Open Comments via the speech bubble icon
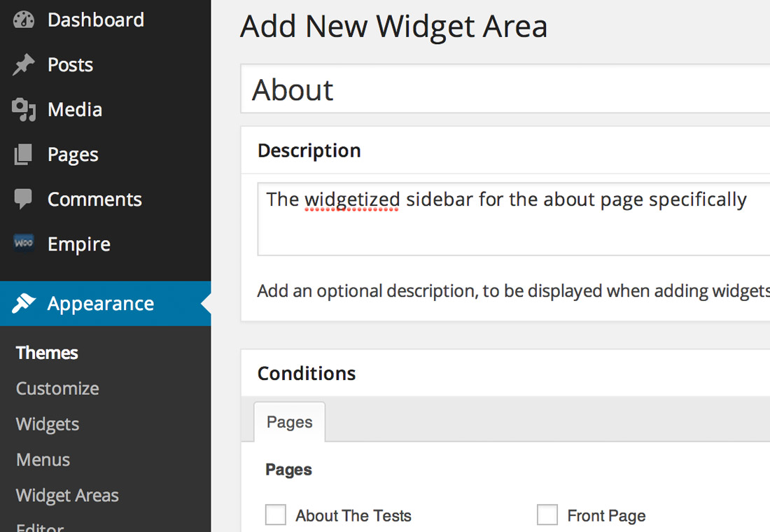Image resolution: width=770 pixels, height=532 pixels. [x=22, y=199]
